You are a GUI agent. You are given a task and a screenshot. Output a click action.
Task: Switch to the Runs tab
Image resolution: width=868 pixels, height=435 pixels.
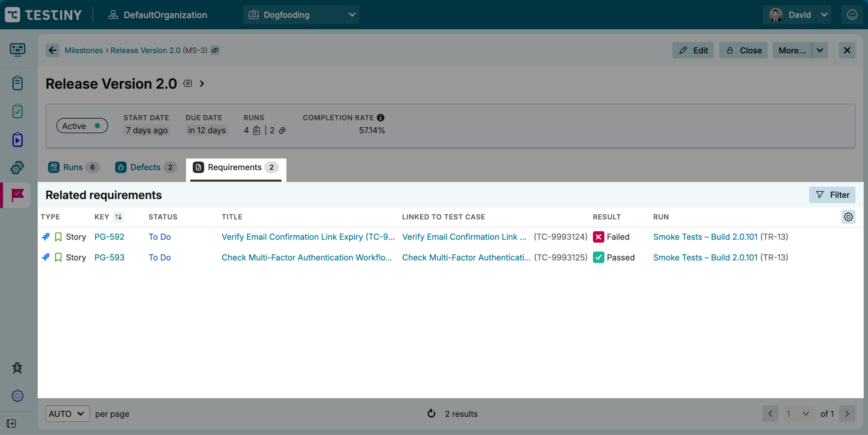pos(73,167)
